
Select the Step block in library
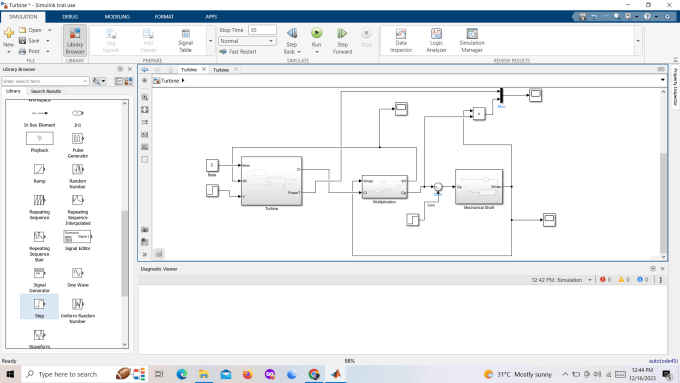[39, 307]
